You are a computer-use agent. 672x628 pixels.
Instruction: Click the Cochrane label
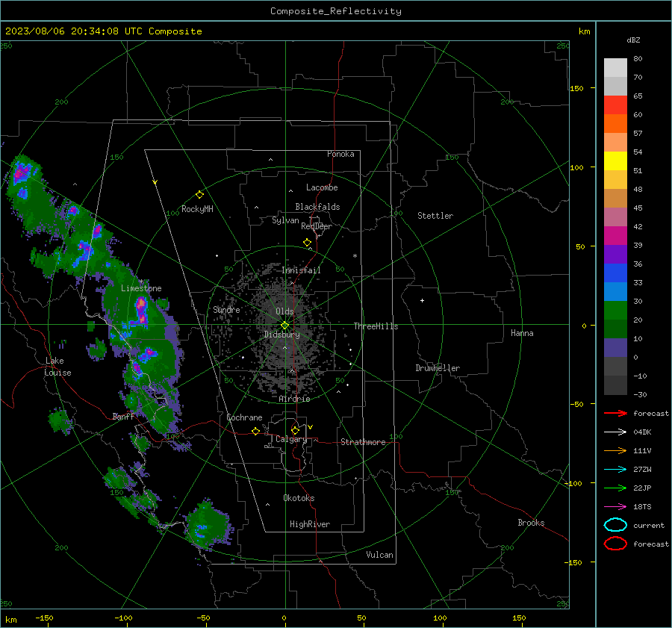tap(244, 417)
